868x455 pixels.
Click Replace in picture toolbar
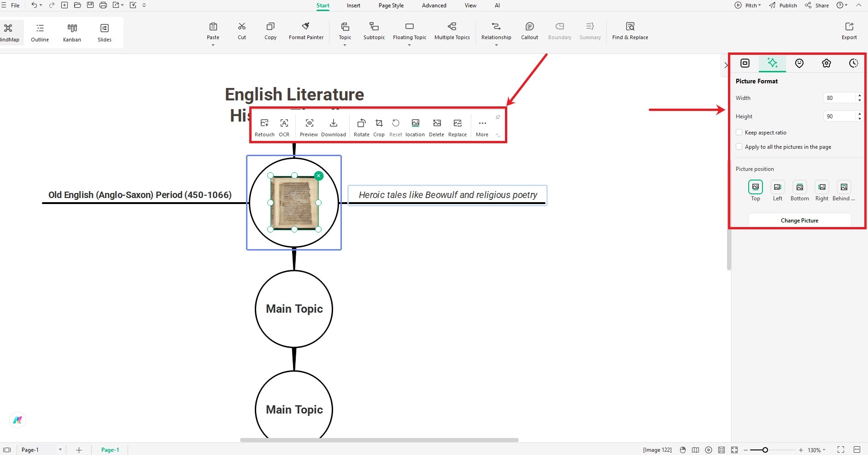pyautogui.click(x=457, y=128)
